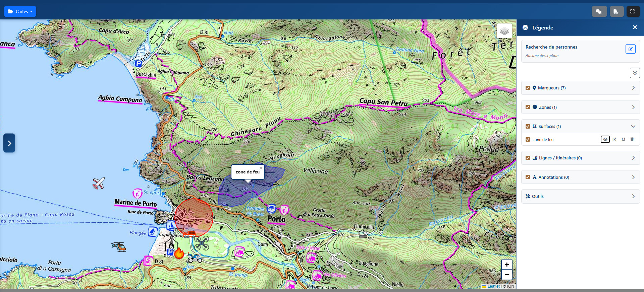This screenshot has width=644, height=292.
Task: Close the zone de feu popup
Action: point(261,168)
